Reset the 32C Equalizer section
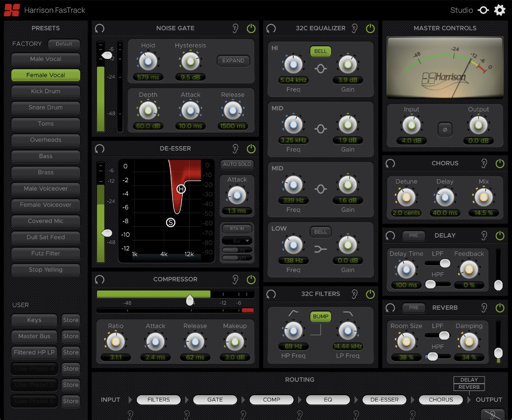 (x=271, y=29)
